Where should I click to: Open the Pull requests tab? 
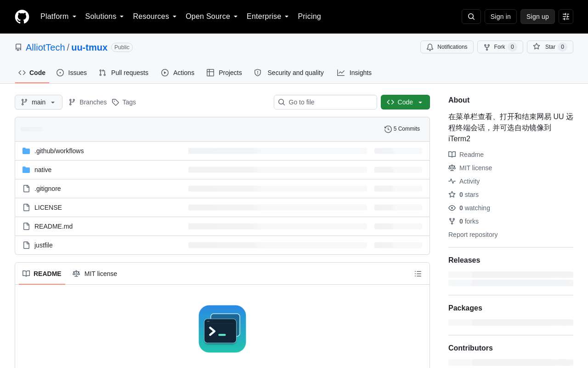click(x=124, y=73)
